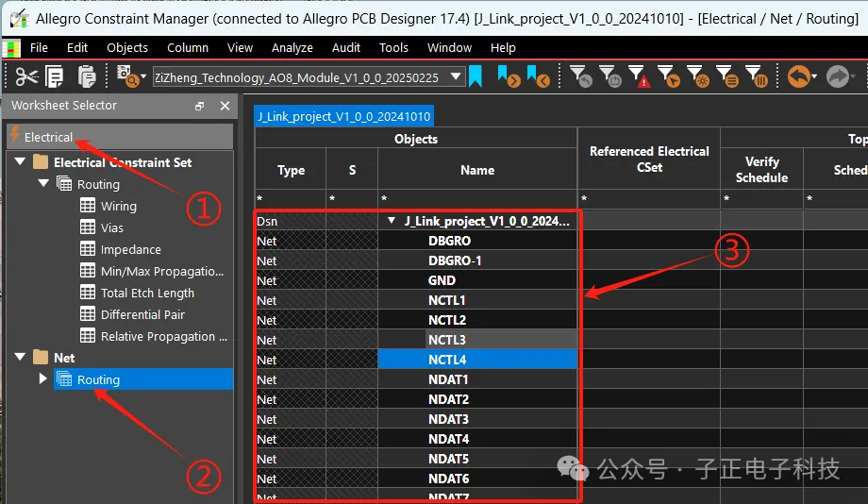Click the Constraint Manager app icon in the menu bar
This screenshot has height=504, width=868.
point(11,48)
